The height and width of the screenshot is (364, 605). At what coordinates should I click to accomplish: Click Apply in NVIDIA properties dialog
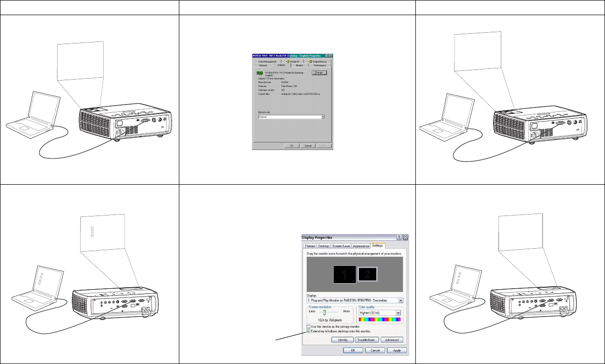324,146
